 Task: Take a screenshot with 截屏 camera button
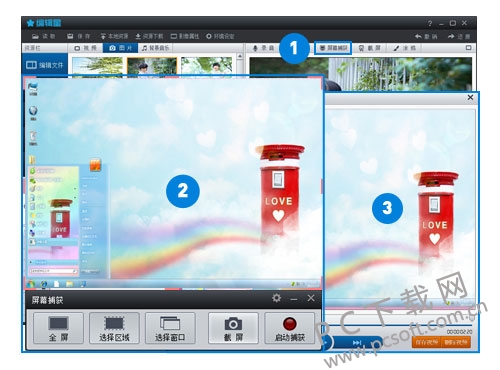[x=233, y=328]
